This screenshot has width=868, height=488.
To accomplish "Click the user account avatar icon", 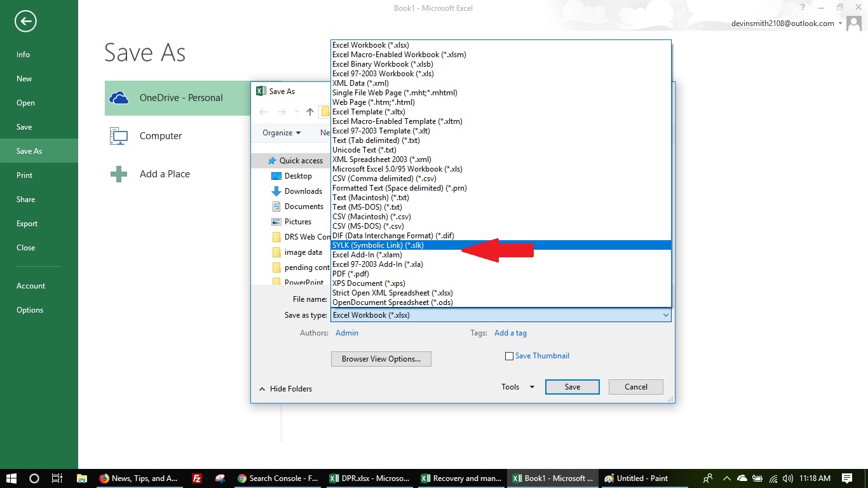I will pos(854,23).
